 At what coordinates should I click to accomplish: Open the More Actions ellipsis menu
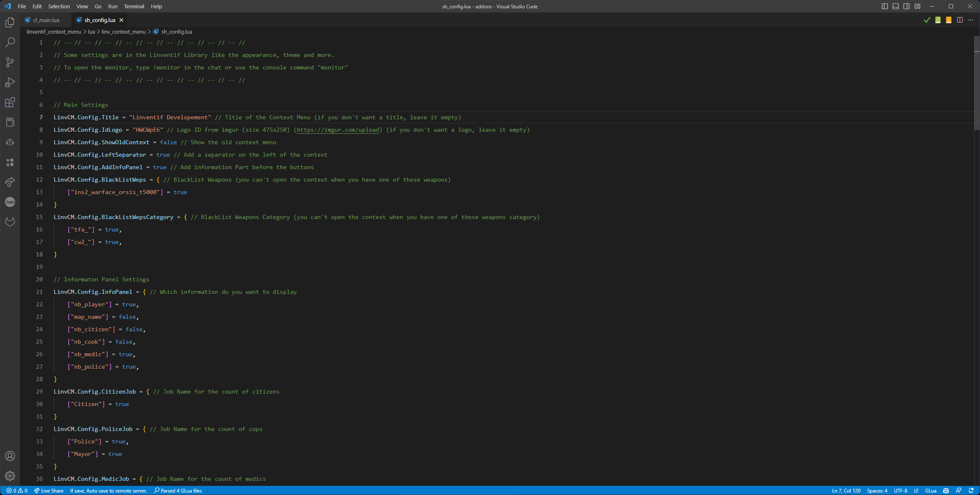click(x=970, y=20)
